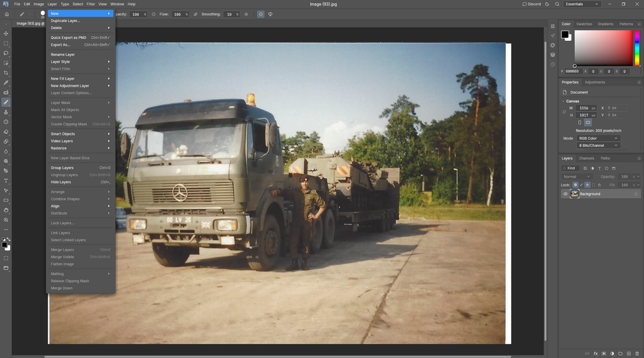Open the Color panel options menu
Screen dimensions: 644x358
tap(639, 24)
